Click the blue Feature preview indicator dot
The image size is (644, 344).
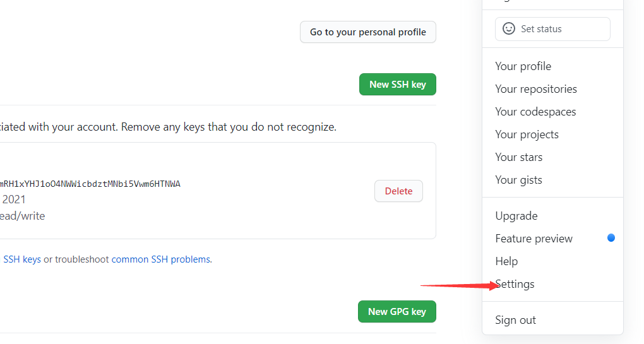[x=611, y=238]
